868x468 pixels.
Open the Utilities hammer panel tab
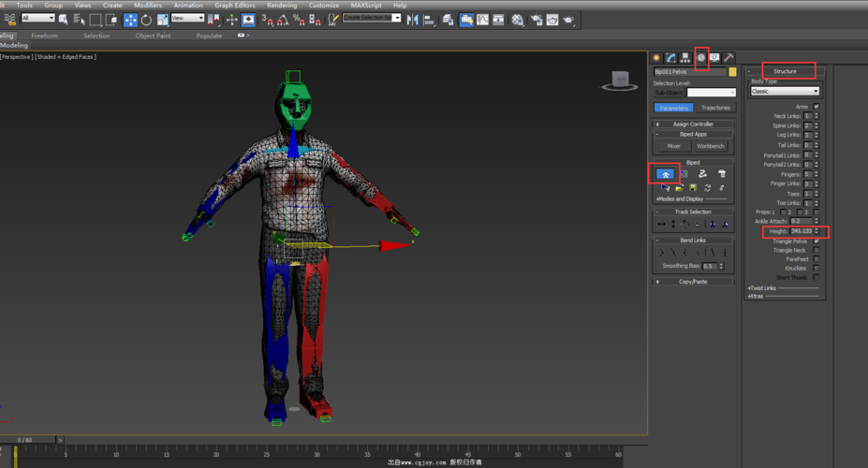728,58
